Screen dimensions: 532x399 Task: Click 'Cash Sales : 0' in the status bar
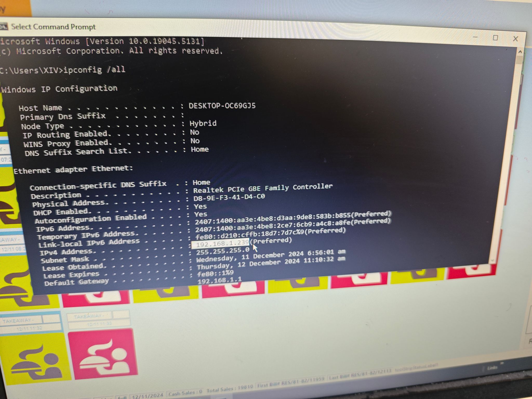pos(185,393)
